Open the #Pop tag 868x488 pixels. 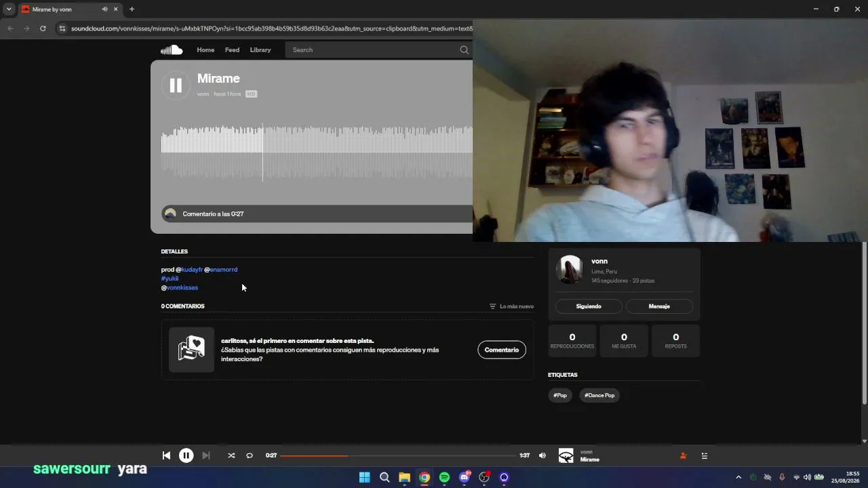(560, 395)
